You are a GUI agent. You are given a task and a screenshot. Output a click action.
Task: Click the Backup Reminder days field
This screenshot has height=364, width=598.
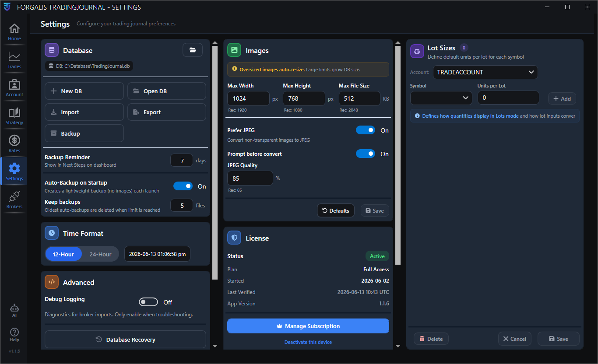(x=182, y=161)
